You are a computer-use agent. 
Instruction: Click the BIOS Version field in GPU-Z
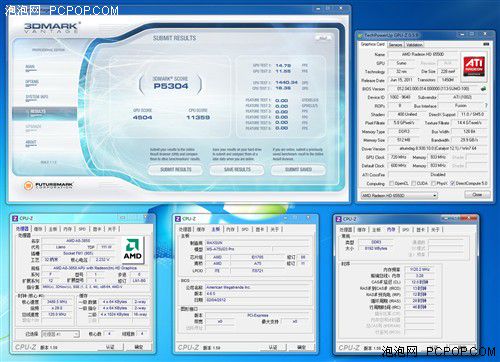pyautogui.click(x=433, y=89)
